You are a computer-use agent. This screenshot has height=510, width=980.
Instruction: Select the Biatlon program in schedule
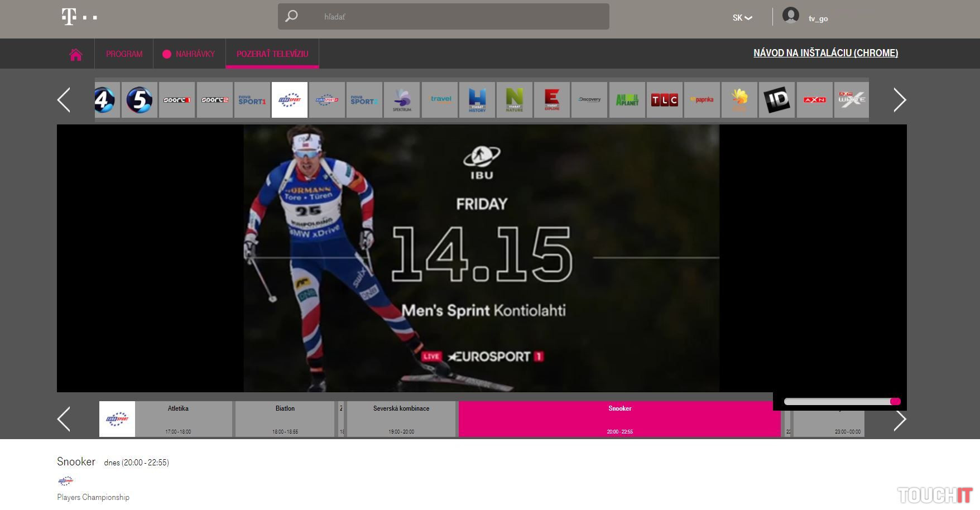pyautogui.click(x=285, y=419)
